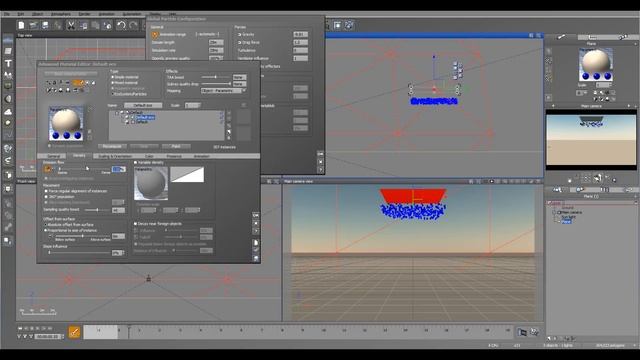Click the Save scene toolbar icon

pos(45,25)
